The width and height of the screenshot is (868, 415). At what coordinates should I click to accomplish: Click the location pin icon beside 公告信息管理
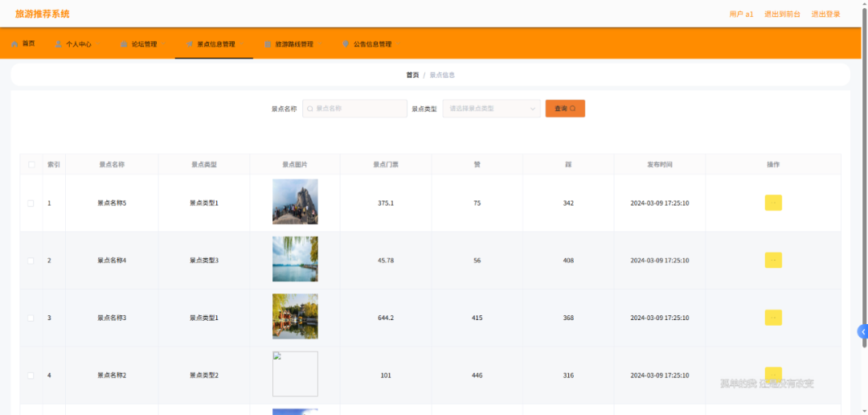point(346,43)
